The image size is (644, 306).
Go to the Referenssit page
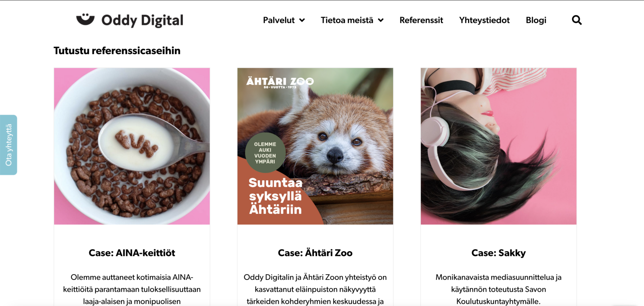pos(421,20)
